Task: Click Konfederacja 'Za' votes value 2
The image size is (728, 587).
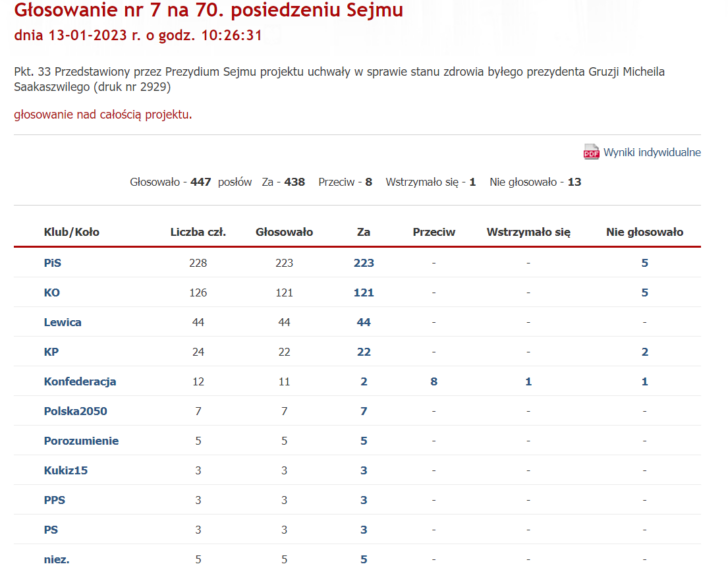Action: click(x=364, y=382)
